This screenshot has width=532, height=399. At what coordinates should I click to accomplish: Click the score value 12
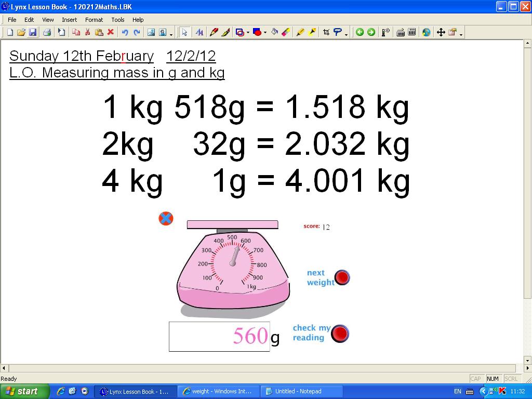(326, 227)
